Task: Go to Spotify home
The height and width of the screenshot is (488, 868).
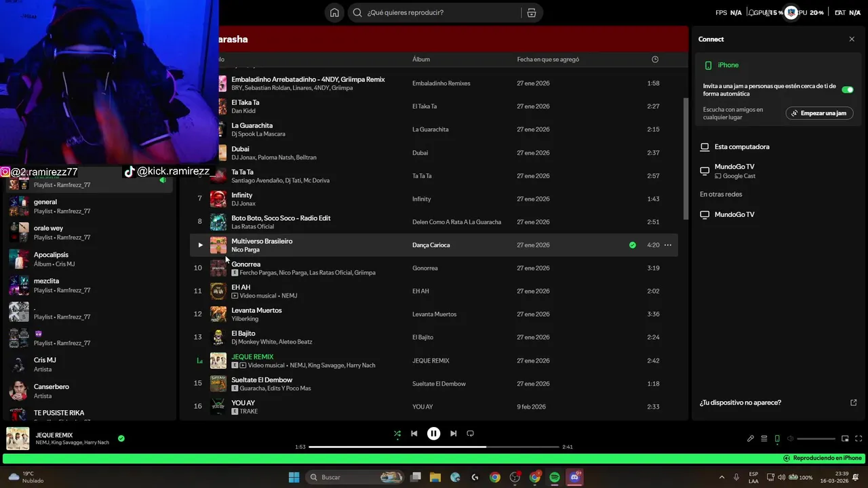Action: point(334,12)
